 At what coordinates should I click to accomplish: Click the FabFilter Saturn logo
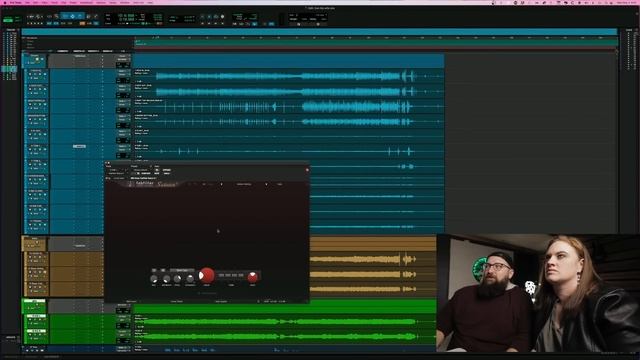click(x=153, y=184)
